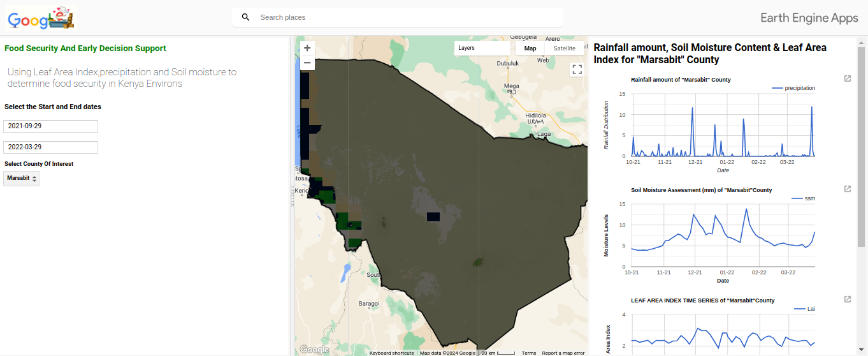Screen dimensions: 868x356
Task: Click the search magnifier icon
Action: (x=245, y=17)
